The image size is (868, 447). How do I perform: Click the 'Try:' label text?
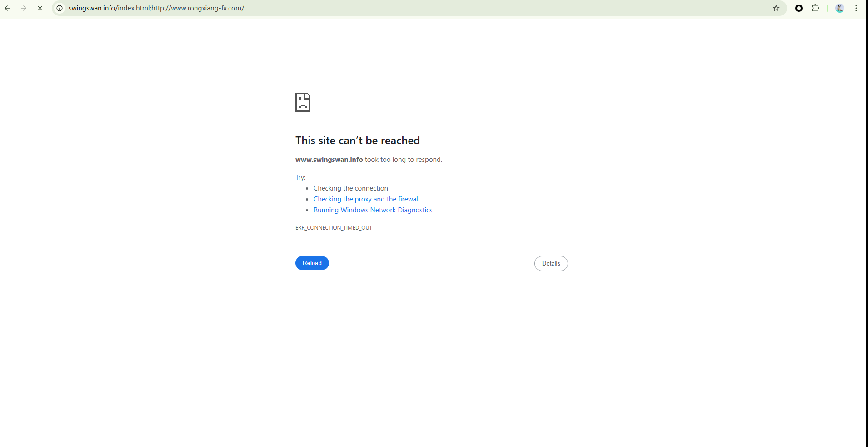pyautogui.click(x=300, y=177)
